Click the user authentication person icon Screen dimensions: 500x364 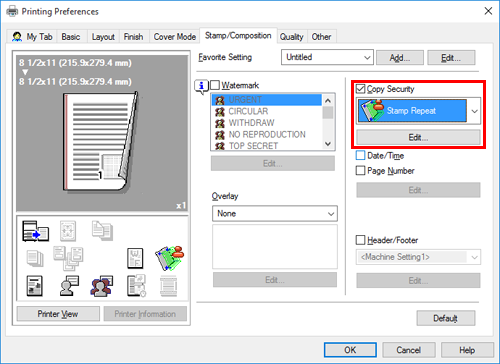pos(69,286)
